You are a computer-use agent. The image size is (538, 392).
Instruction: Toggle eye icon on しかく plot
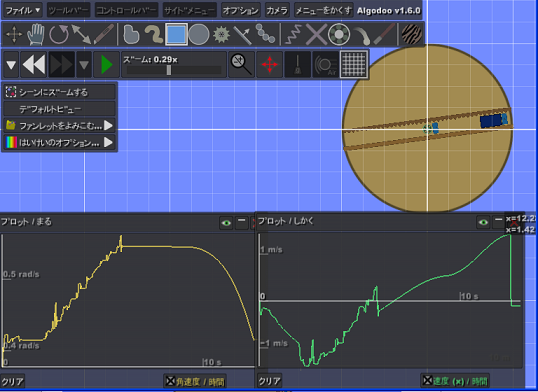point(483,222)
